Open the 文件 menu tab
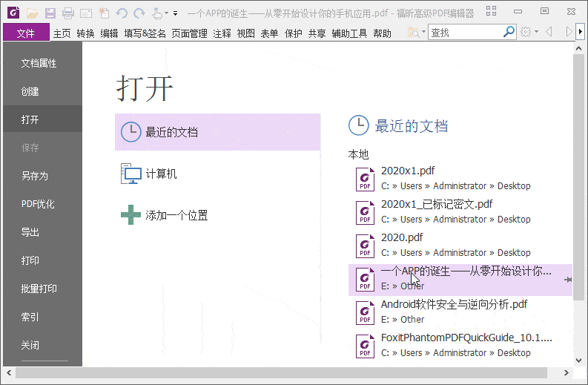Image resolution: width=588 pixels, height=385 pixels. tap(26, 33)
